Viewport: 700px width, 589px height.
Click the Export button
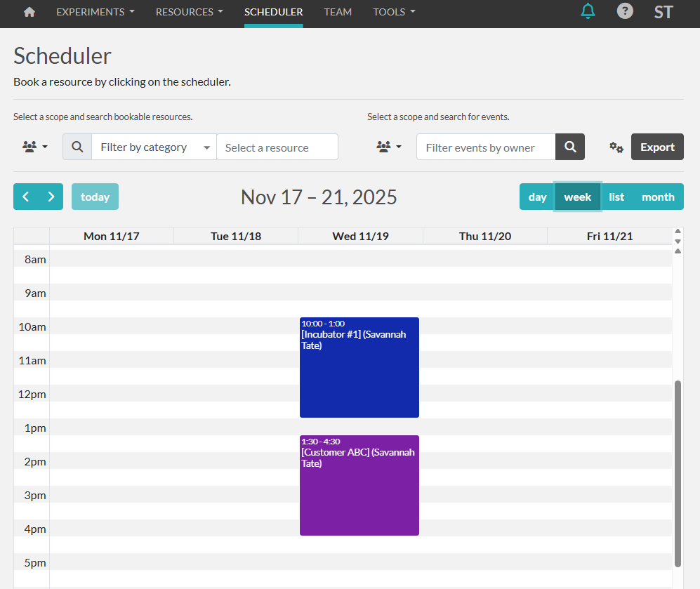point(657,147)
